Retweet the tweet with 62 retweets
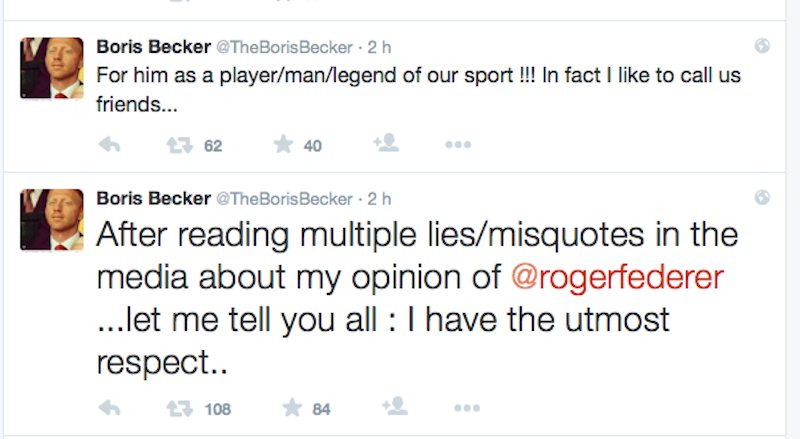Screen dimensions: 800x439 [x=179, y=145]
